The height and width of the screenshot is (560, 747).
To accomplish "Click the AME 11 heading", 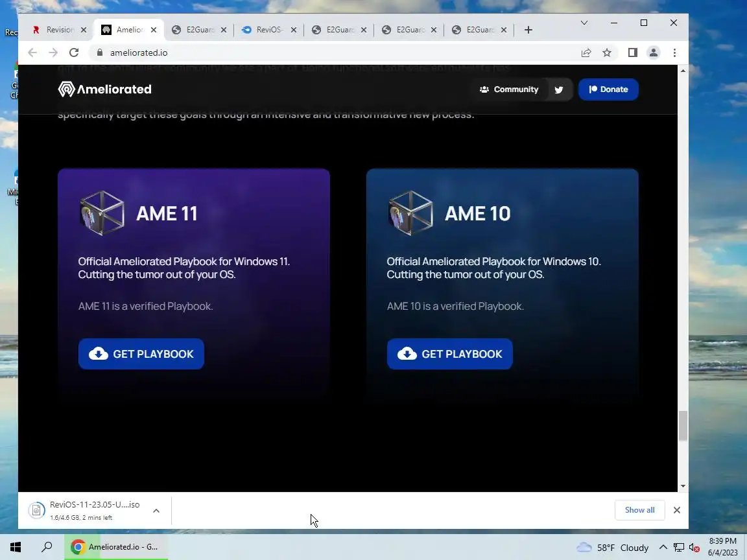I will (167, 213).
